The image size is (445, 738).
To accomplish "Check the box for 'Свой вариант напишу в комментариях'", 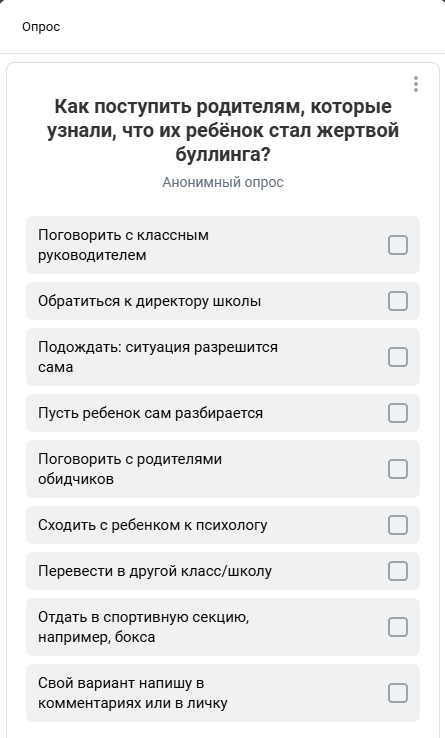I will (x=398, y=693).
